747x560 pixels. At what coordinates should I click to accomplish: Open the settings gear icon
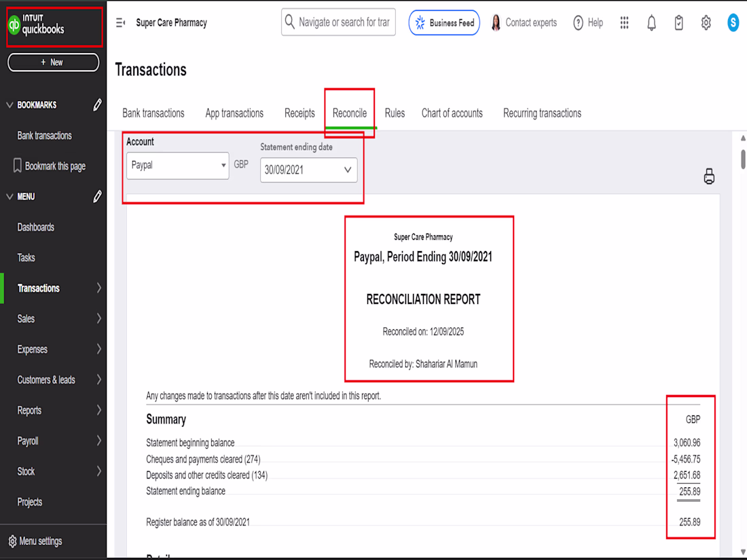706,22
